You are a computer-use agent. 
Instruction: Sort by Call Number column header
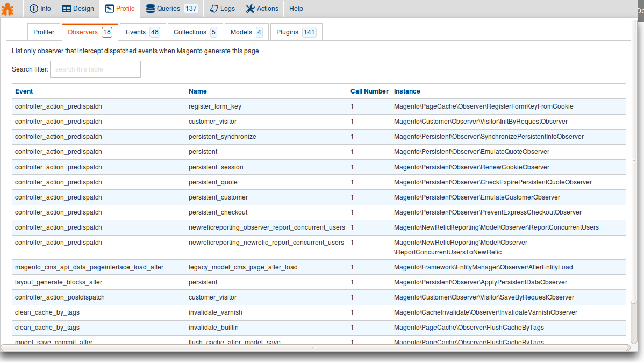369,91
